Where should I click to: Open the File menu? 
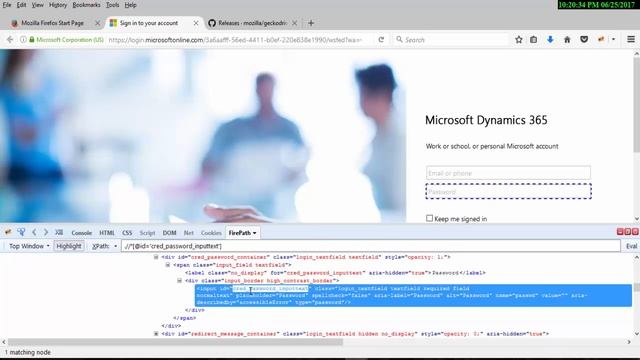tap(7, 5)
